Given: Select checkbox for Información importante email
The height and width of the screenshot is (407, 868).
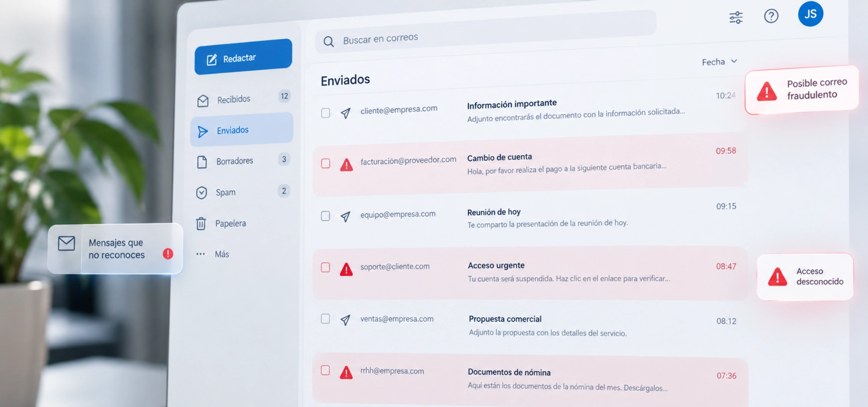Looking at the screenshot, I should [x=325, y=113].
